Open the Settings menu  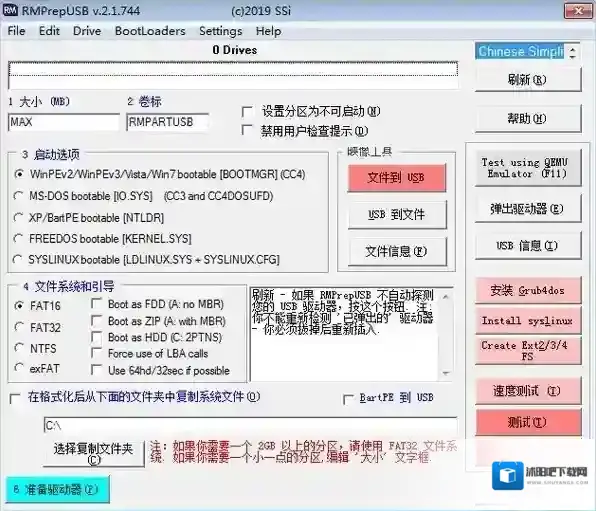220,31
